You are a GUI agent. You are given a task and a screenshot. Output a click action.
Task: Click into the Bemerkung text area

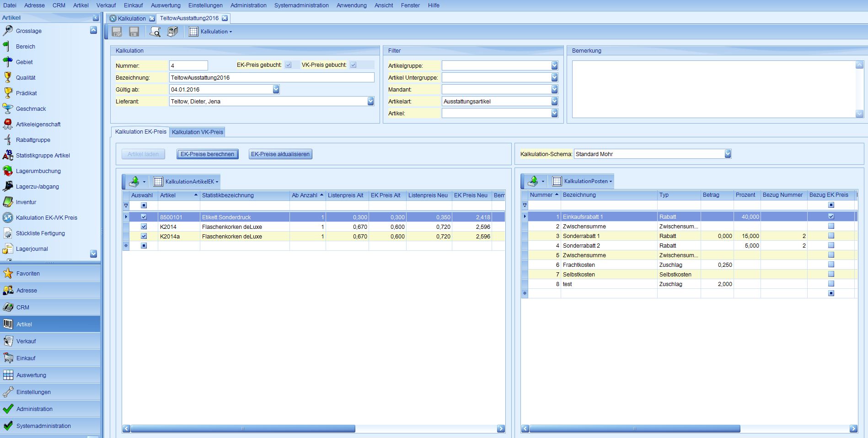tap(714, 89)
